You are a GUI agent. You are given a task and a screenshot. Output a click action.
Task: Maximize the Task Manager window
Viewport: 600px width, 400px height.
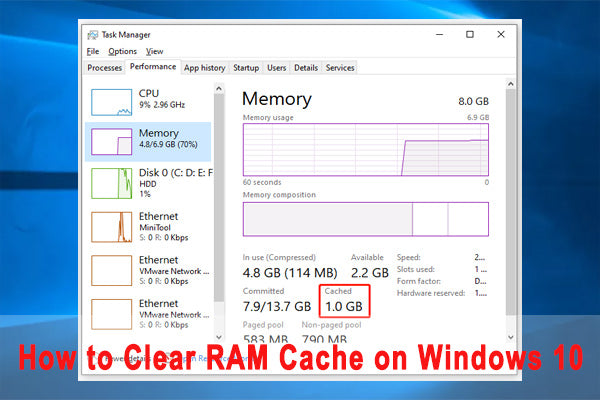tap(470, 33)
